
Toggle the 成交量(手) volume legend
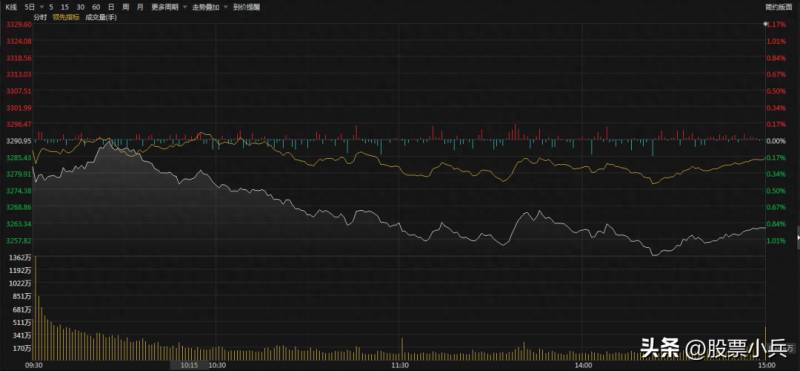(x=101, y=17)
